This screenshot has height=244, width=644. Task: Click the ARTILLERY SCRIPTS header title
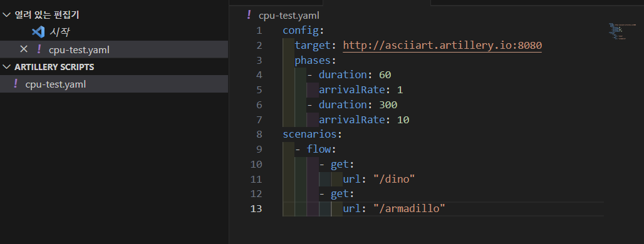(x=55, y=67)
